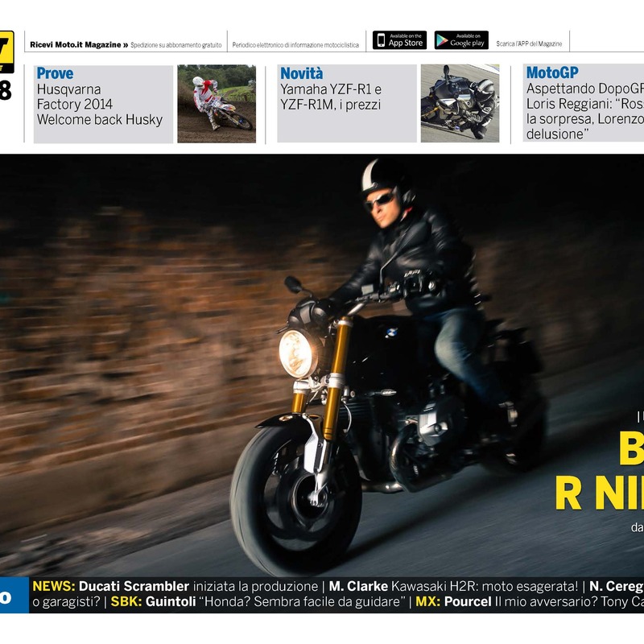644x644 pixels.
Task: Select the SBK Guintoli Honda headline
Action: pyautogui.click(x=257, y=601)
